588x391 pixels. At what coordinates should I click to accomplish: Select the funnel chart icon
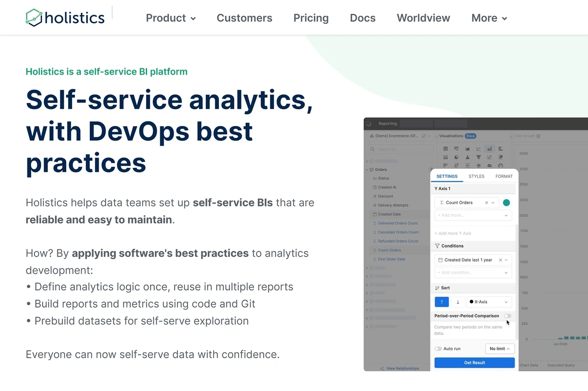(479, 157)
